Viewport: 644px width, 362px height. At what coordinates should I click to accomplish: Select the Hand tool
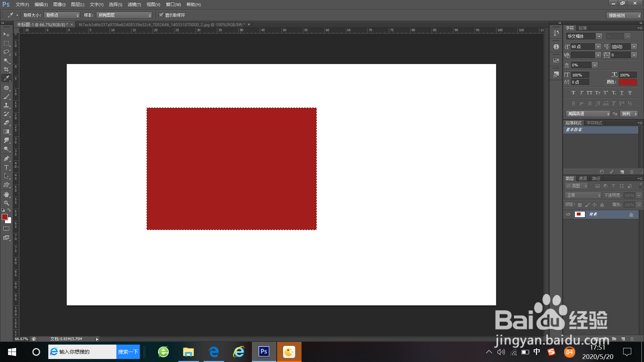click(x=6, y=194)
